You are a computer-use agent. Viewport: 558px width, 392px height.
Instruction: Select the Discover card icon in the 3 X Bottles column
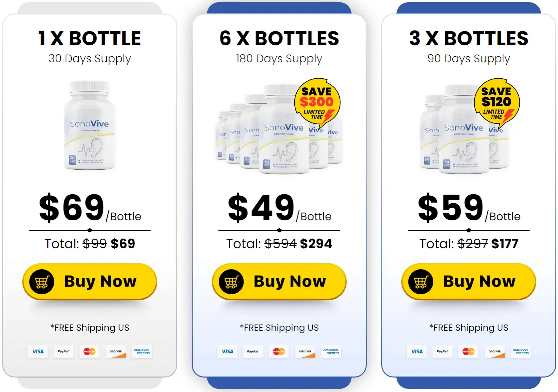pos(495,351)
